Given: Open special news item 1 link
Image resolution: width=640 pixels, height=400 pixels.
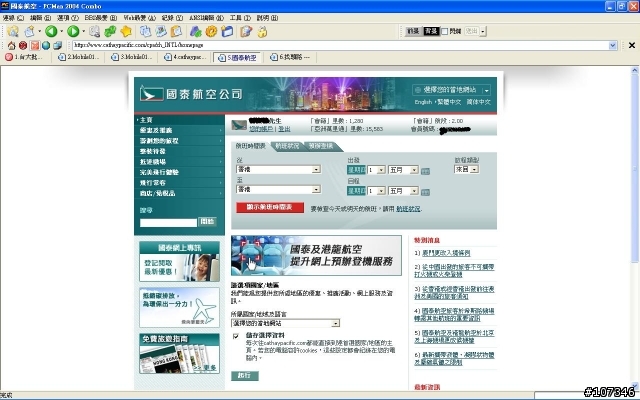Looking at the screenshot, I should 446,253.
